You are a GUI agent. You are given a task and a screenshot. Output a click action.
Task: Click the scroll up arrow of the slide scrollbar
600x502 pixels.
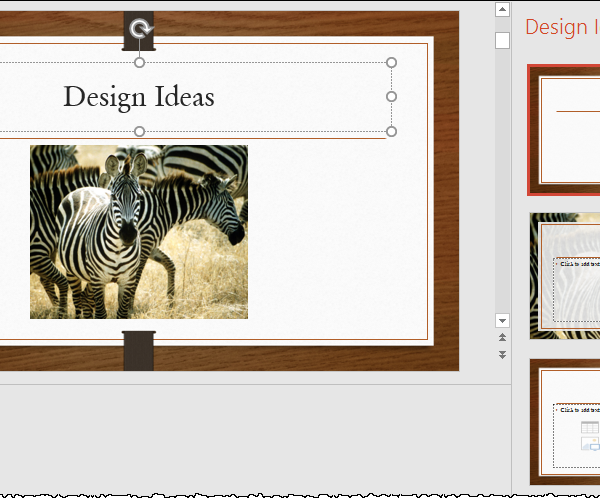502,10
